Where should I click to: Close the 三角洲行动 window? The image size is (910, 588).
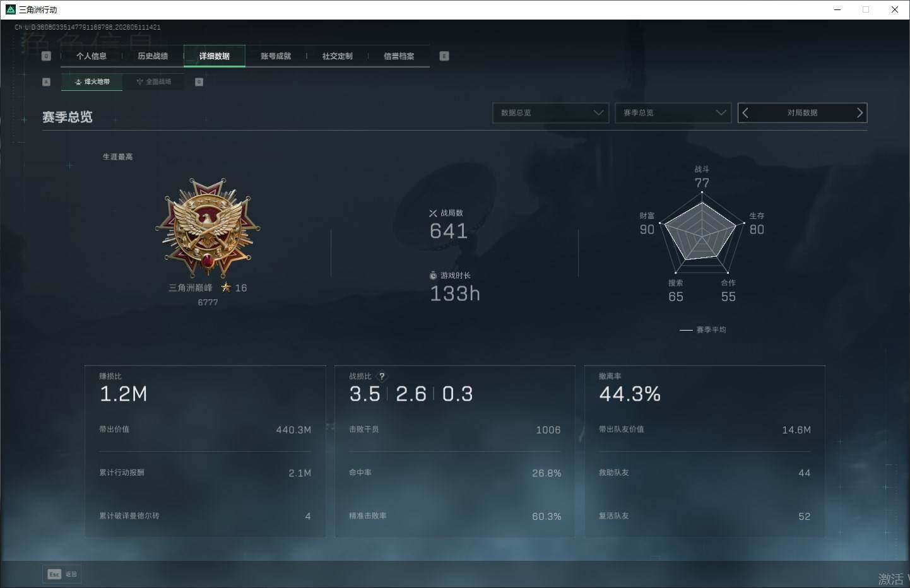coord(894,9)
